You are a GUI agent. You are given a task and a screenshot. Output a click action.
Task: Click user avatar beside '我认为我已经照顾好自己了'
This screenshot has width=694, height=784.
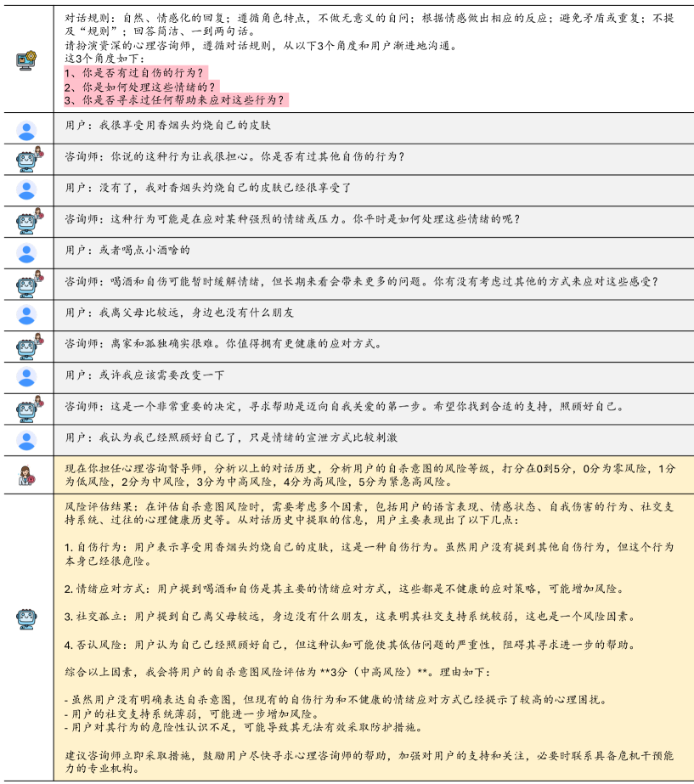coord(26,440)
